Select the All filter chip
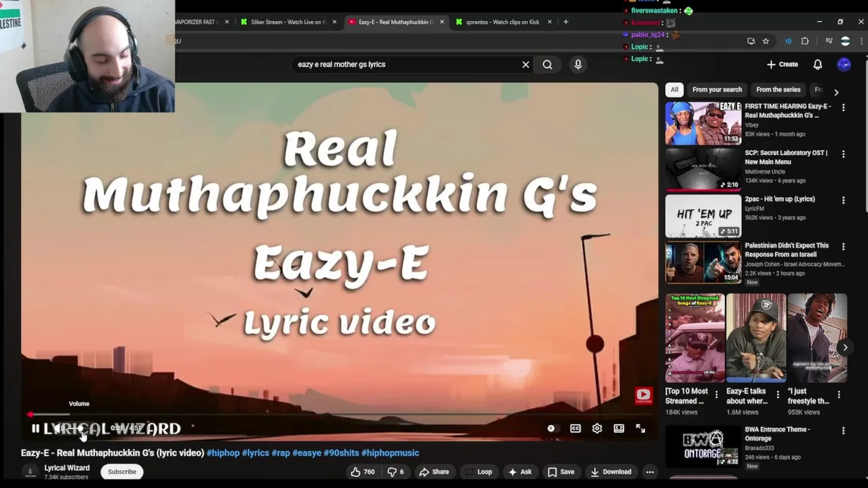 point(674,89)
